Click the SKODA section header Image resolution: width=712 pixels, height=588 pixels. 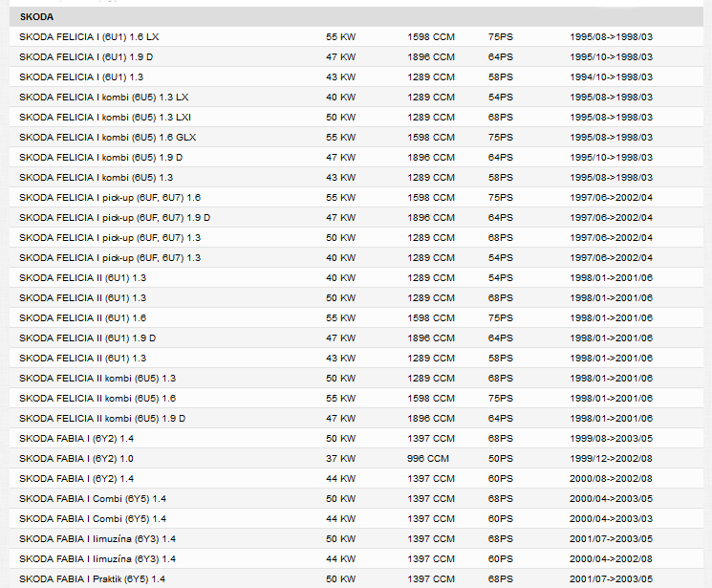tap(356, 17)
